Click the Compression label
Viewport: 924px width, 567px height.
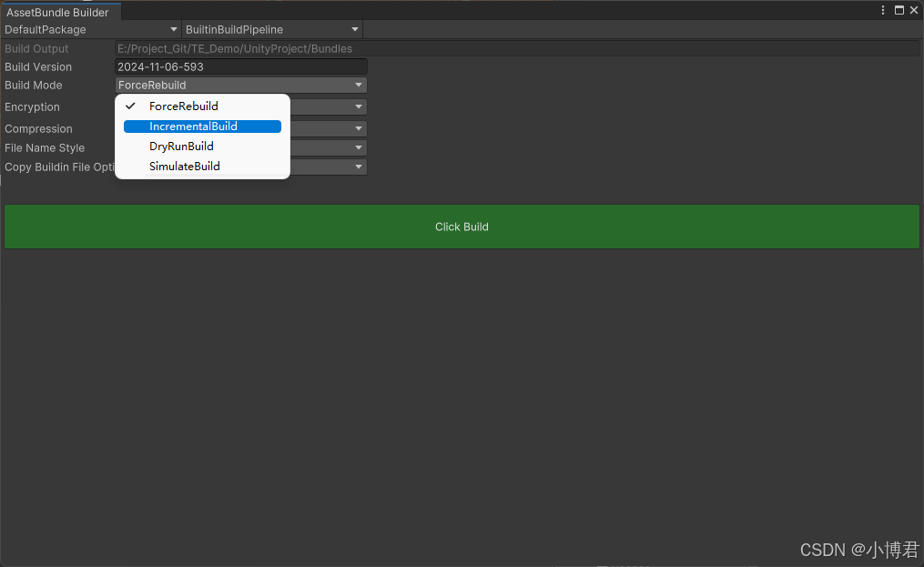pyautogui.click(x=39, y=128)
